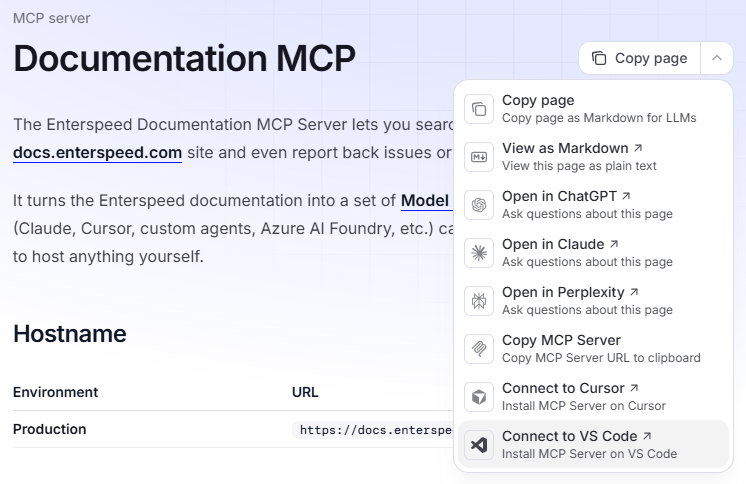Image resolution: width=746 pixels, height=484 pixels.
Task: Choose 'Copy MCP Server' menu item
Action: pos(593,349)
